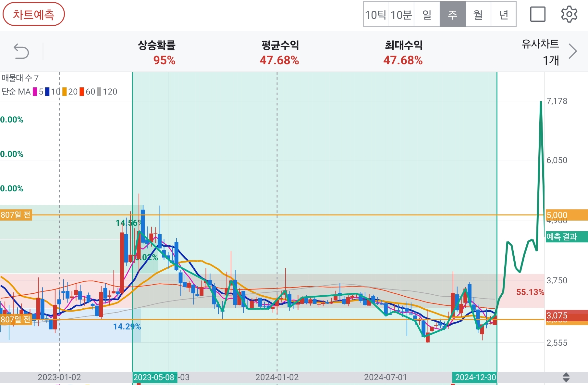588x385 pixels.
Task: Switch to the 일 daily tab
Action: pyautogui.click(x=427, y=15)
